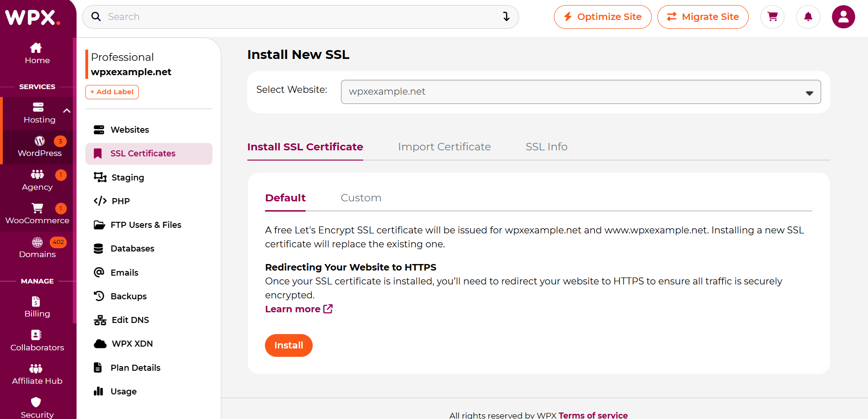Click the Edit DNS network icon

pyautogui.click(x=100, y=320)
